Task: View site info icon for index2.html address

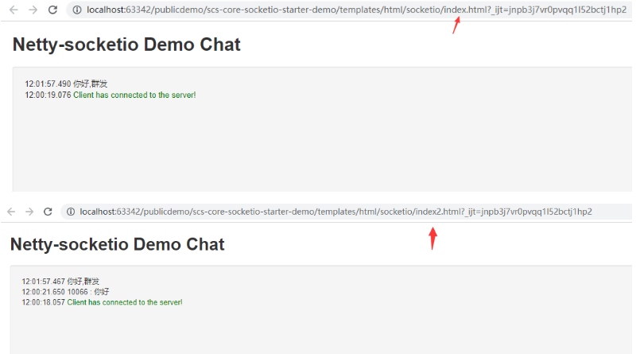Action: coord(71,212)
